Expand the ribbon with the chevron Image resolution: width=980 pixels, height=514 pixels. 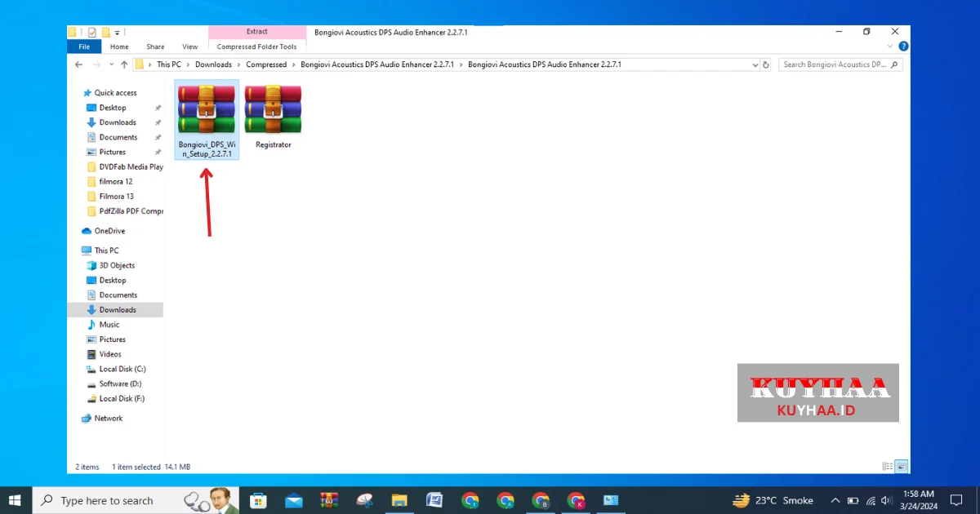[x=890, y=47]
